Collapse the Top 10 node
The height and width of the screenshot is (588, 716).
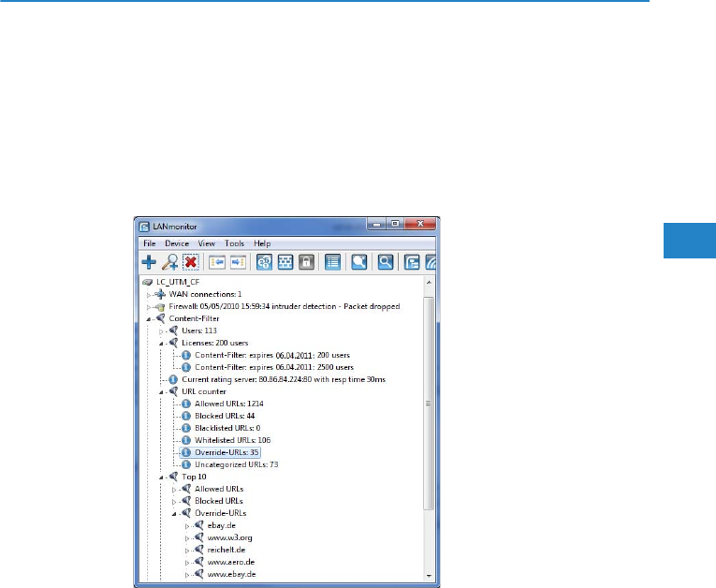(161, 478)
